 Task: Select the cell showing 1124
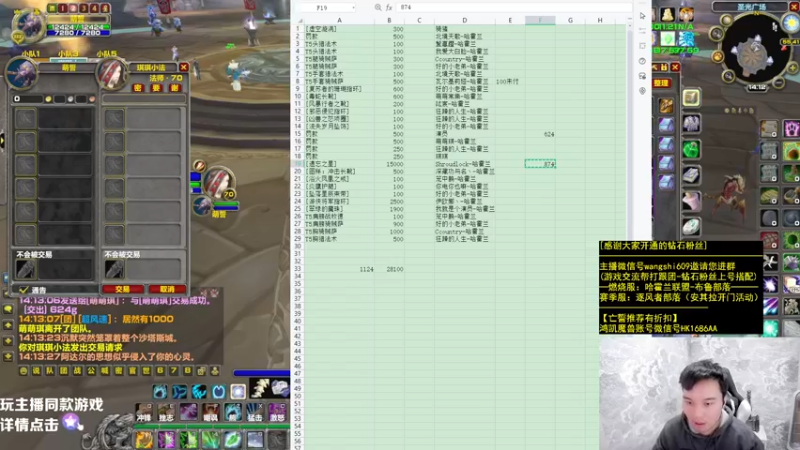[x=339, y=269]
